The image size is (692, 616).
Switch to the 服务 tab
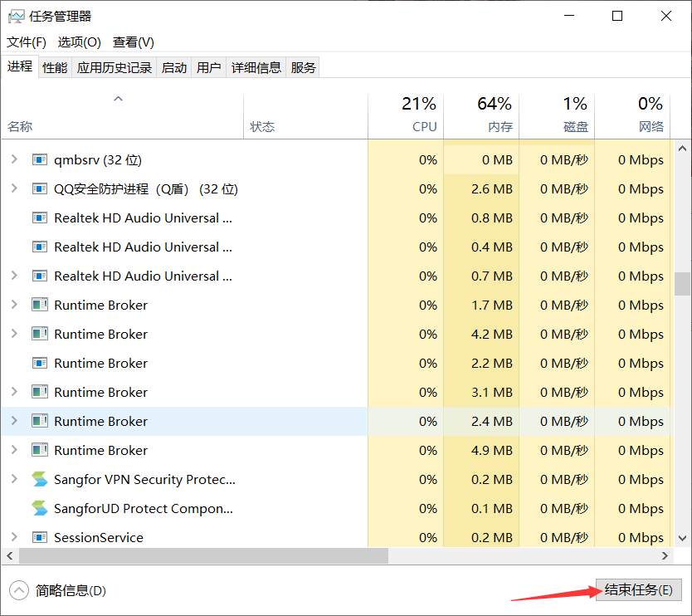[303, 67]
